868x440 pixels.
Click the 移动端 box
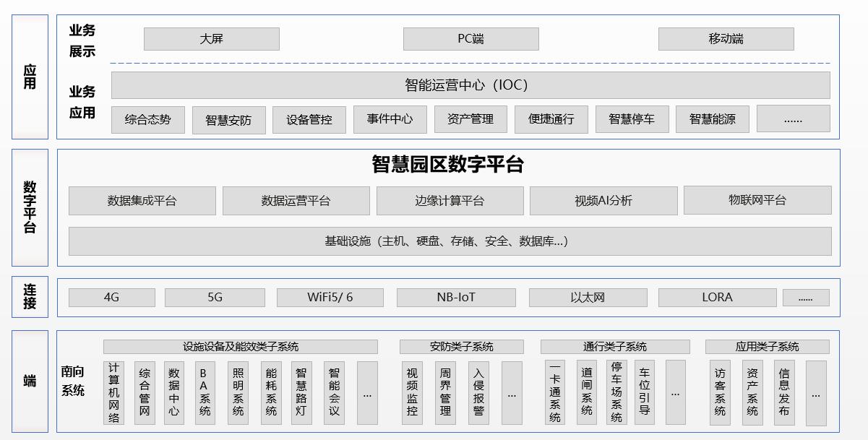tap(726, 39)
